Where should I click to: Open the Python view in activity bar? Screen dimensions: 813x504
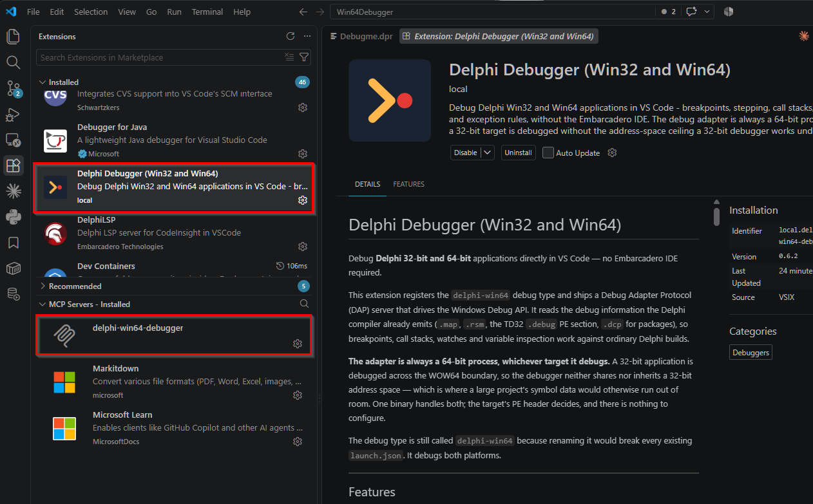click(x=13, y=216)
